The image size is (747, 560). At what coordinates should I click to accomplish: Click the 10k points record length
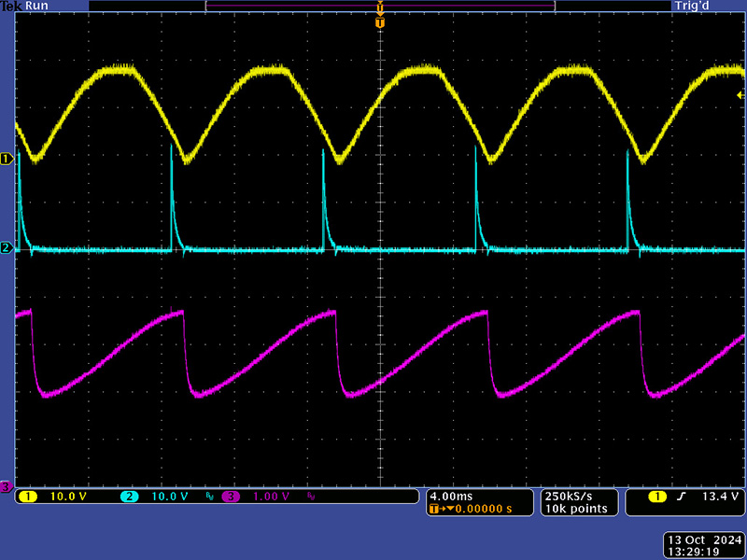(x=575, y=509)
